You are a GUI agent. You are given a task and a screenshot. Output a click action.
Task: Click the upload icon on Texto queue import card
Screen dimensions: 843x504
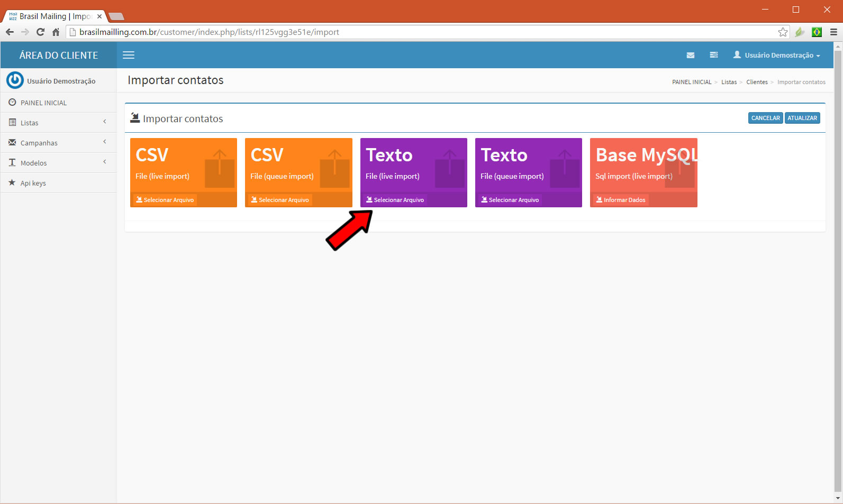565,169
